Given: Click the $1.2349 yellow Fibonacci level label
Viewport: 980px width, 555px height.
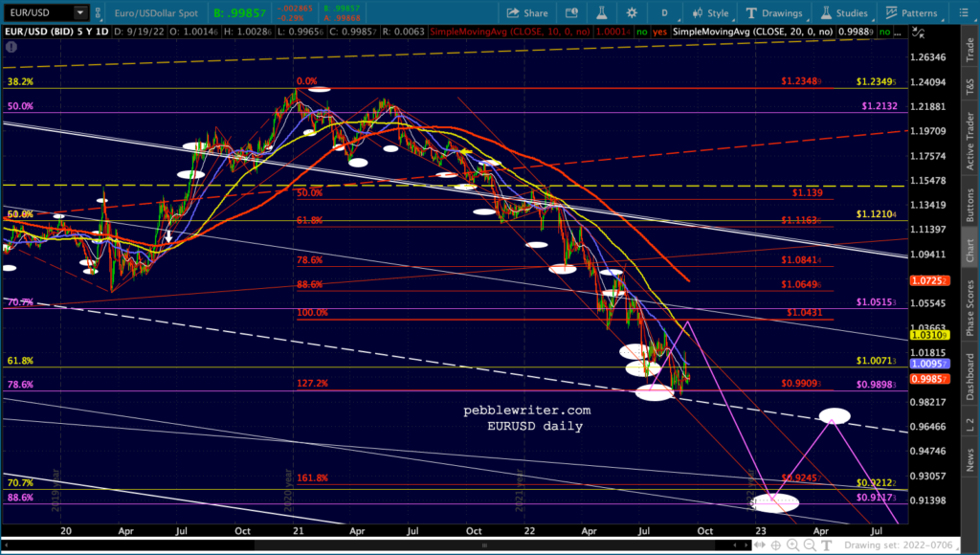Looking at the screenshot, I should 877,81.
